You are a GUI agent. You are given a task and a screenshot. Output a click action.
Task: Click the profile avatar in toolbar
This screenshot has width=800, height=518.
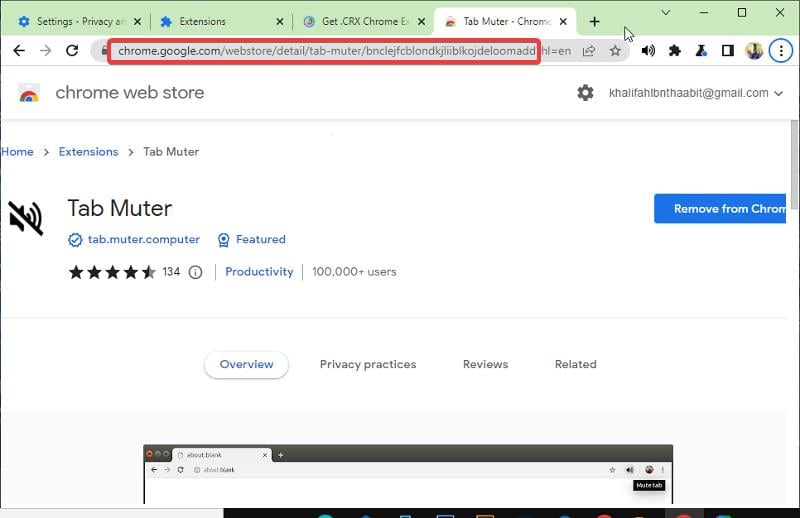click(754, 51)
